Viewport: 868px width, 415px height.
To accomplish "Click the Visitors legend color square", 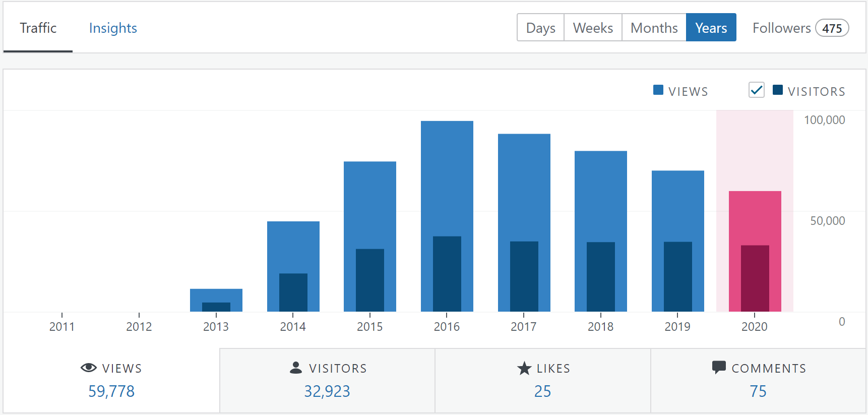I will pos(777,90).
